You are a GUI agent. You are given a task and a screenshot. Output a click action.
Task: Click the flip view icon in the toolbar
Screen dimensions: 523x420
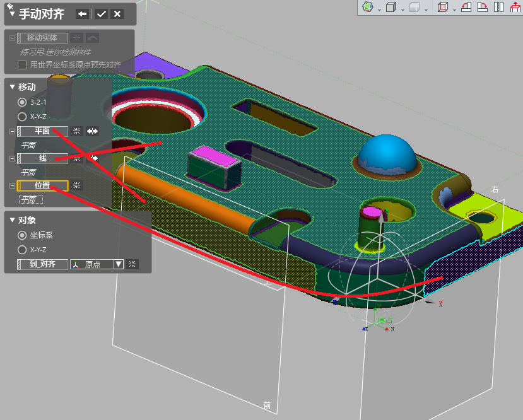click(x=498, y=8)
